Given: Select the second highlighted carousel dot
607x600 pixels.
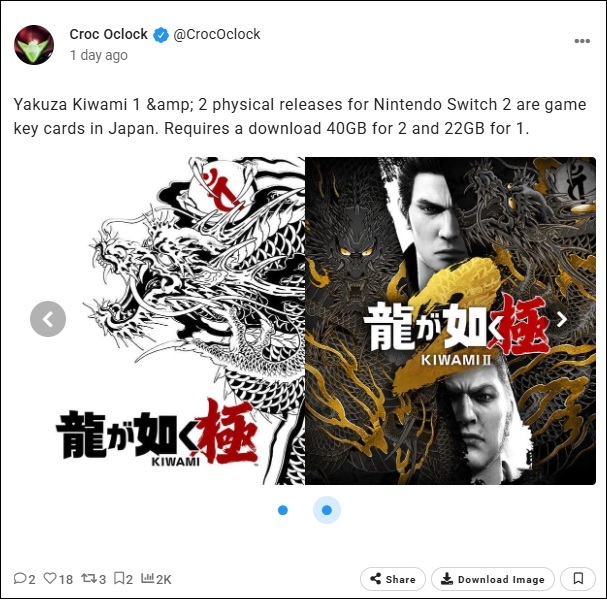Looking at the screenshot, I should click(x=327, y=510).
